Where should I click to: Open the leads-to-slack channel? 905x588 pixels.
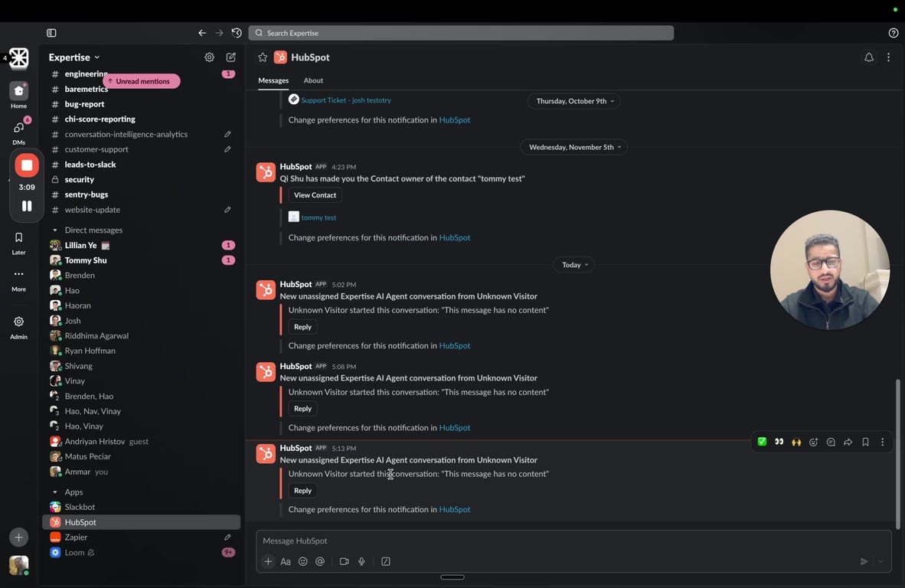(x=142, y=165)
